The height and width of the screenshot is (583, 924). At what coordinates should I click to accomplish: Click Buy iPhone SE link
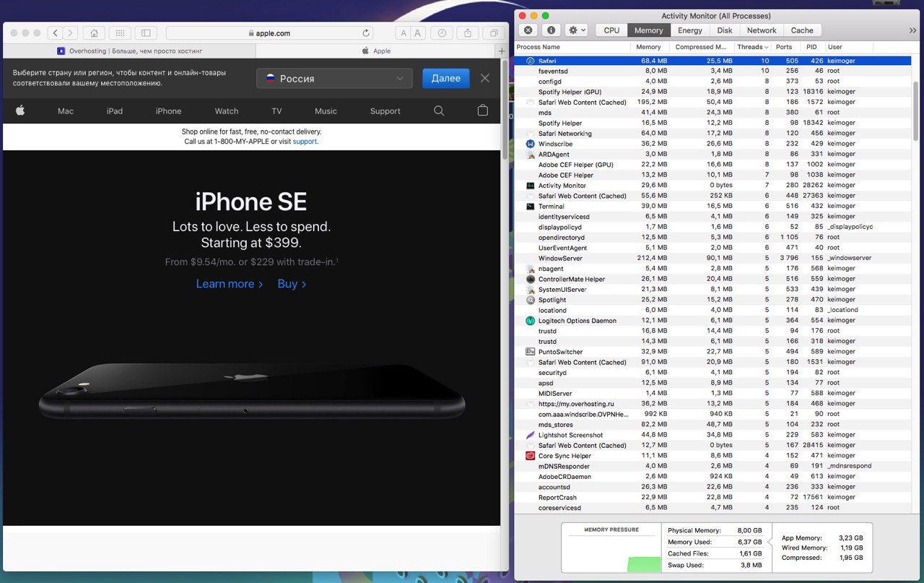(x=292, y=284)
